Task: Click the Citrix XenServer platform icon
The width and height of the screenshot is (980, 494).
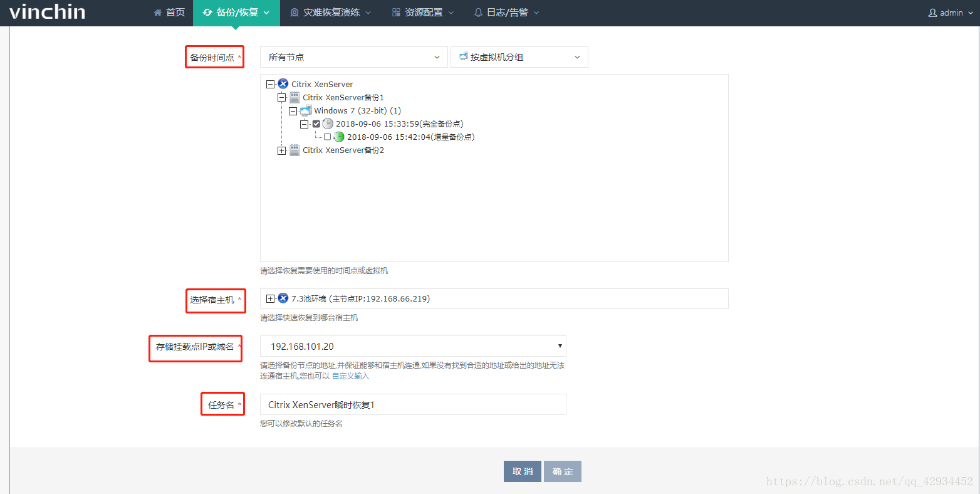Action: click(x=283, y=83)
